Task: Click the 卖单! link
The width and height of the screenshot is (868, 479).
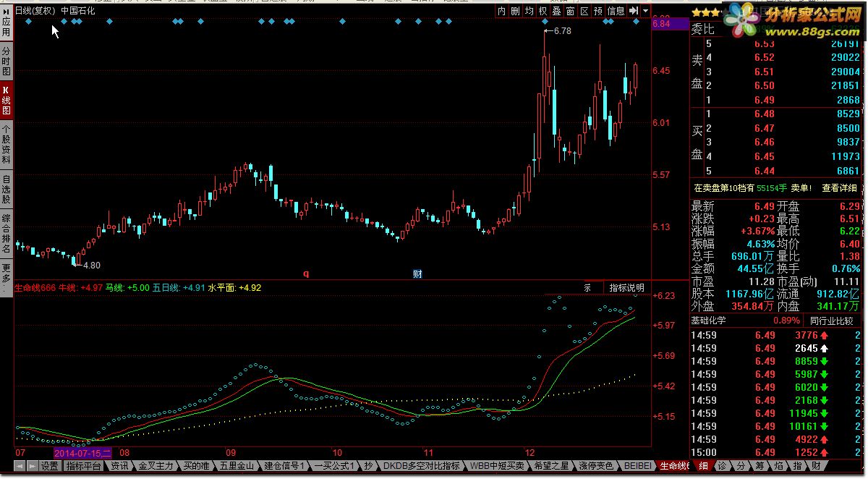Action: coord(802,188)
